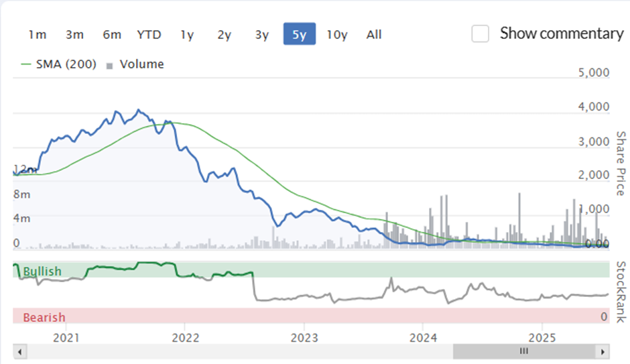Screen dimensions: 630x364
Task: Click the scrollbar thumb grip handle
Action: pos(524,351)
